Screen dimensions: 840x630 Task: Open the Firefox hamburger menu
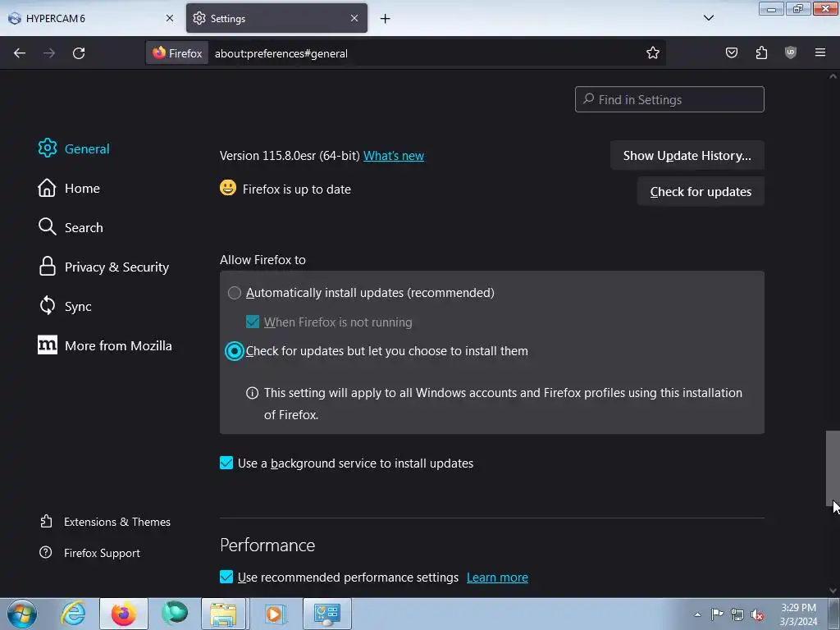pyautogui.click(x=819, y=53)
